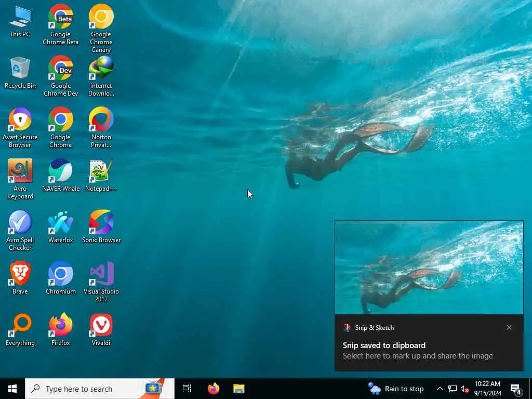The image size is (532, 399).
Task: Select Norton Private Browser shortcut
Action: pyautogui.click(x=101, y=128)
